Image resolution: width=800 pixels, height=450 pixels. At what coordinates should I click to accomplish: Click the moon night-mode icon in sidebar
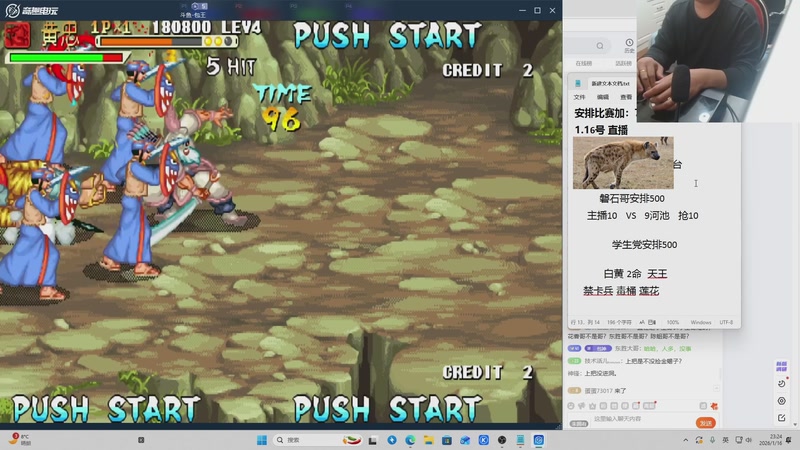tap(782, 384)
